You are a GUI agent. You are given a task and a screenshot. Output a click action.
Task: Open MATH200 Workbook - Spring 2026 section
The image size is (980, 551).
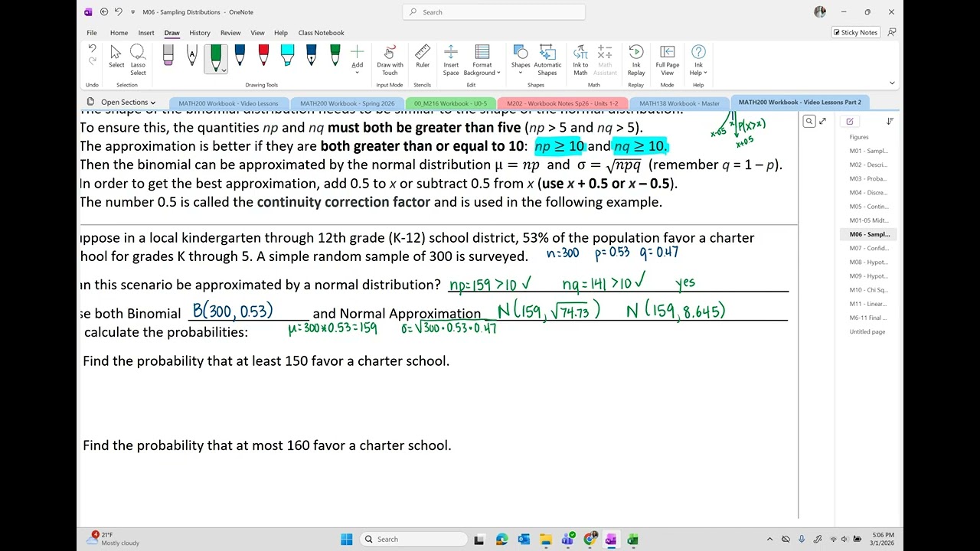348,103
